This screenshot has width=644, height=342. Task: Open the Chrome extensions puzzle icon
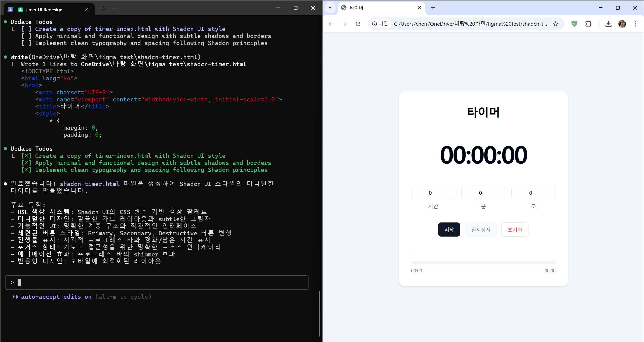tap(588, 24)
